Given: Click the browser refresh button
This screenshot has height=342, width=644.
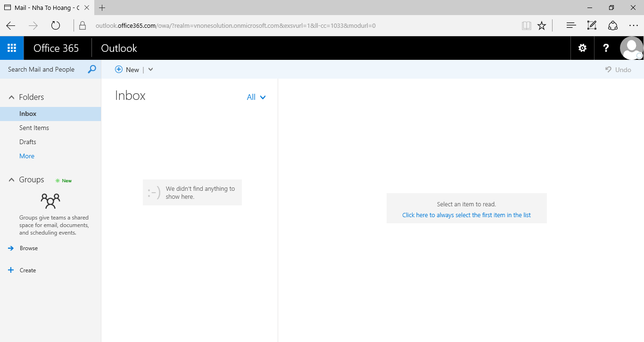Looking at the screenshot, I should 56,25.
